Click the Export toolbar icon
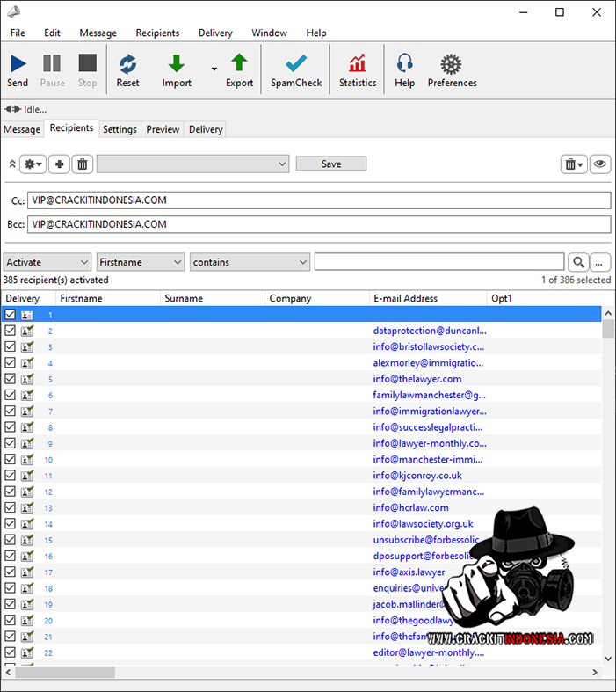616x692 pixels. (239, 64)
